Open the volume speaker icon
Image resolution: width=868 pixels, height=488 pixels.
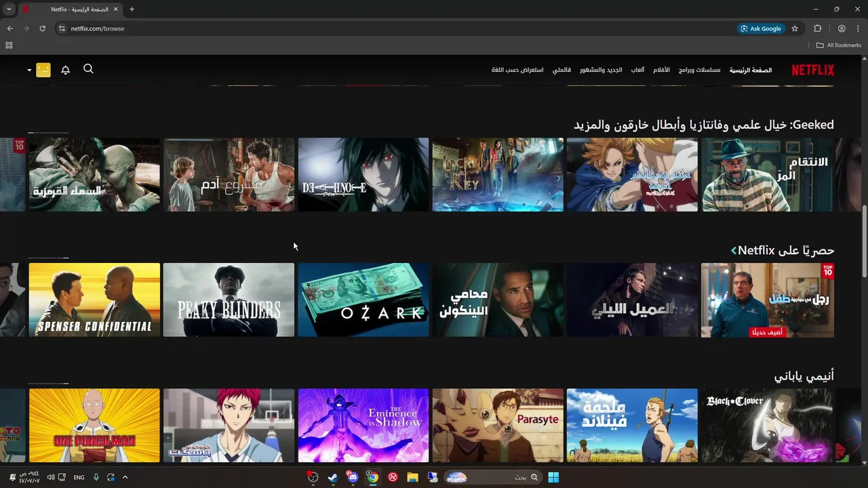[x=50, y=477]
